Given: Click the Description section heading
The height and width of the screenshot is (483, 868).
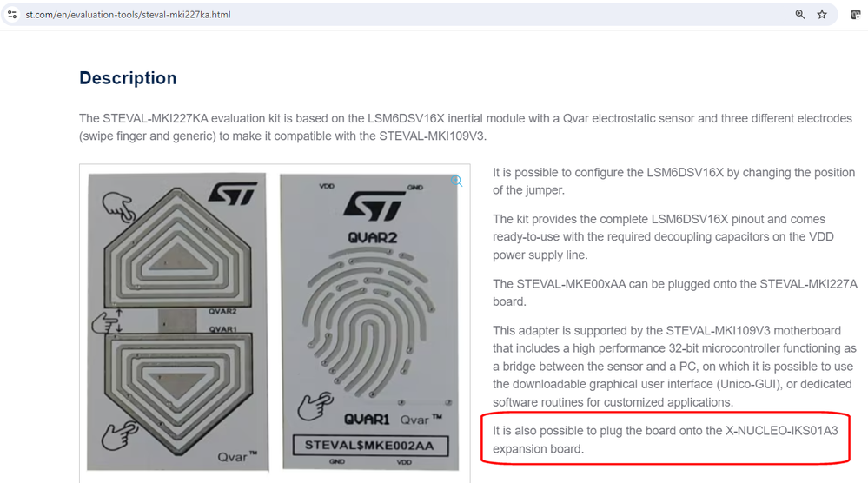Looking at the screenshot, I should (128, 78).
